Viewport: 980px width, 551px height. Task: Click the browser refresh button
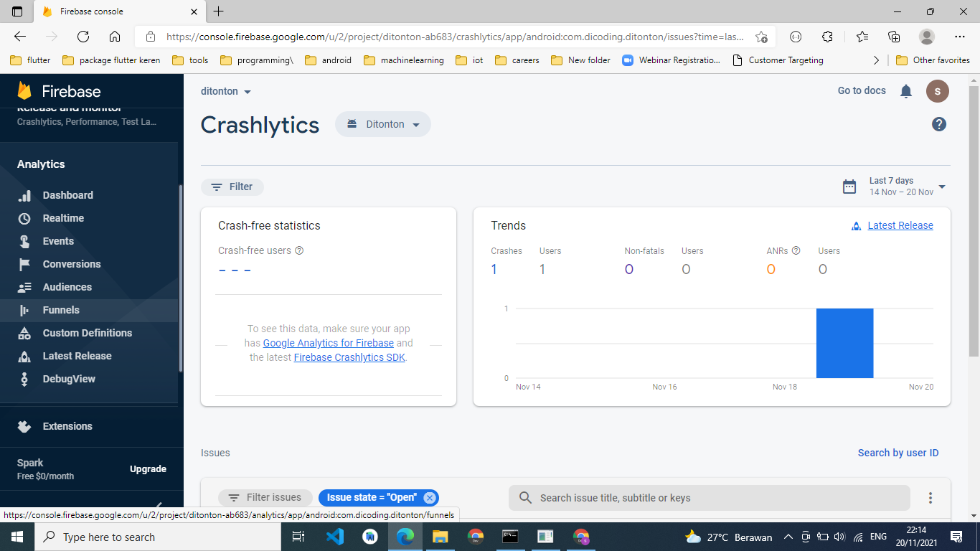tap(83, 37)
